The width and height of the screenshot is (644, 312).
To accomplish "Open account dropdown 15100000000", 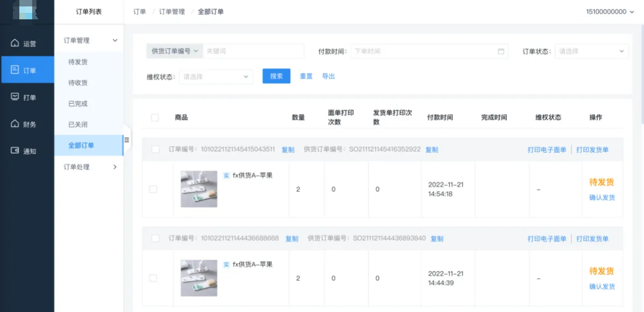I will [x=610, y=12].
